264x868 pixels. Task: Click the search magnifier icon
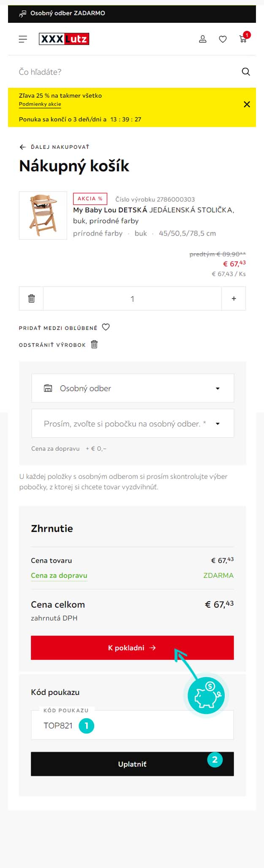[x=246, y=71]
